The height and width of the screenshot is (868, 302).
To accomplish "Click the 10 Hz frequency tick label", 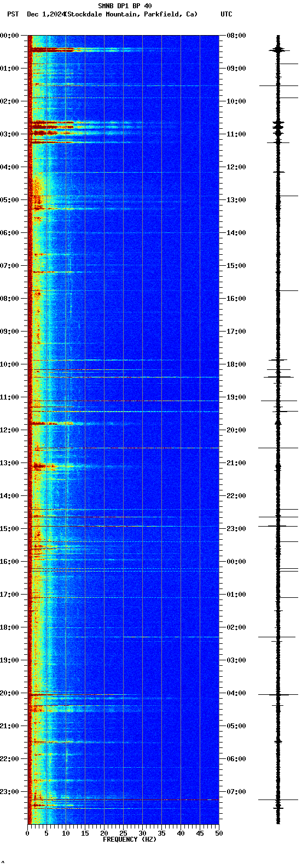I will [66, 833].
